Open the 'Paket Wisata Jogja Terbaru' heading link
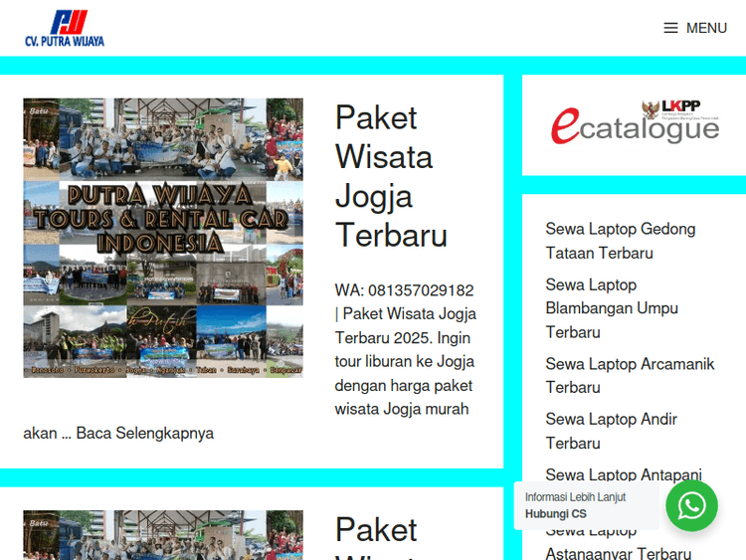 tap(391, 176)
